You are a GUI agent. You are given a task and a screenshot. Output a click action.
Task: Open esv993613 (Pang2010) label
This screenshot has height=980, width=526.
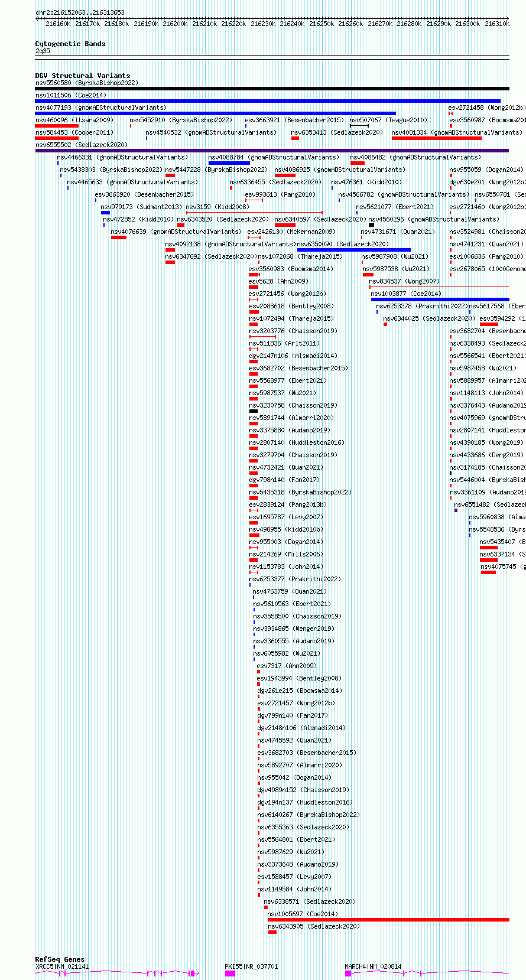281,195
